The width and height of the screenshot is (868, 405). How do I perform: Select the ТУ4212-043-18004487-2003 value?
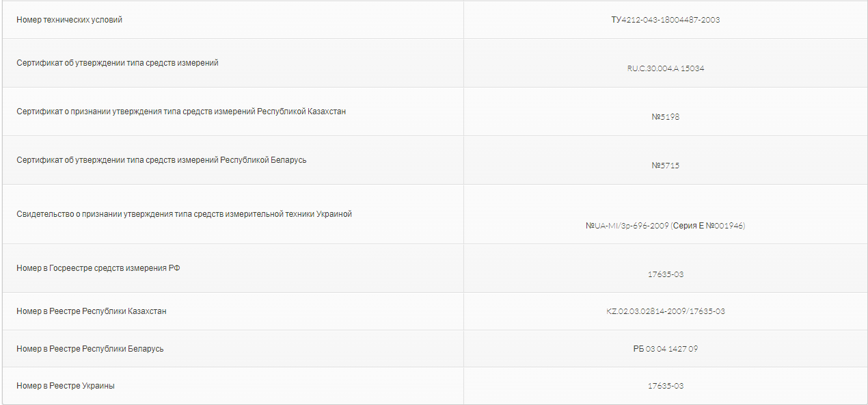pyautogui.click(x=666, y=20)
